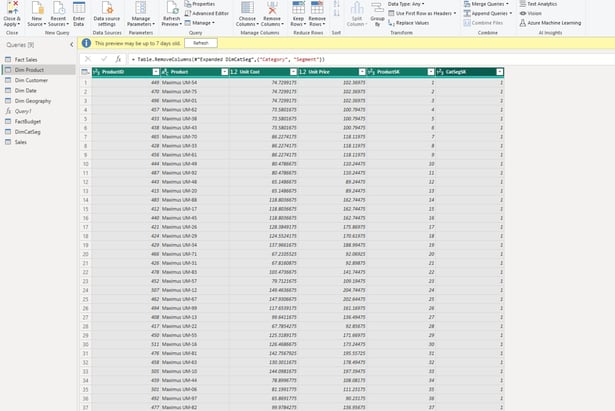
Task: Click cell Maximus UM-75
Action: click(x=195, y=92)
